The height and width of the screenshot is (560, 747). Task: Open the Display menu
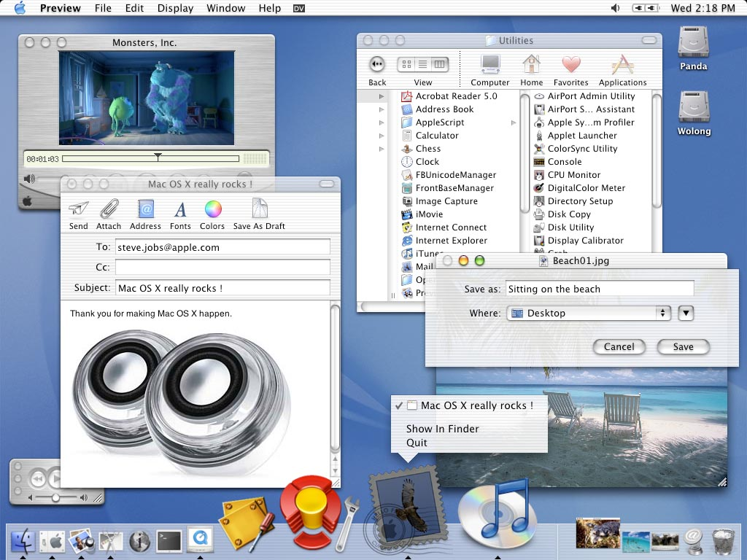(175, 8)
